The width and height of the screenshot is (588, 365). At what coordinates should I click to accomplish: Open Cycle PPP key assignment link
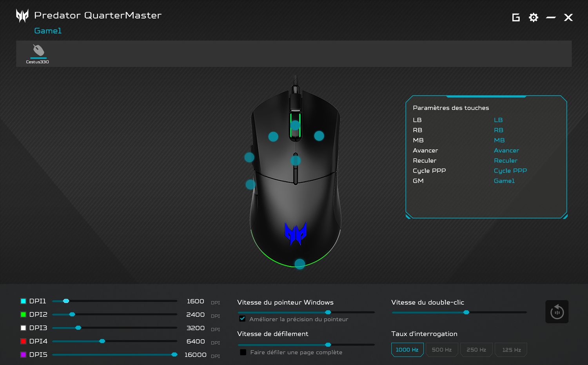click(x=510, y=171)
